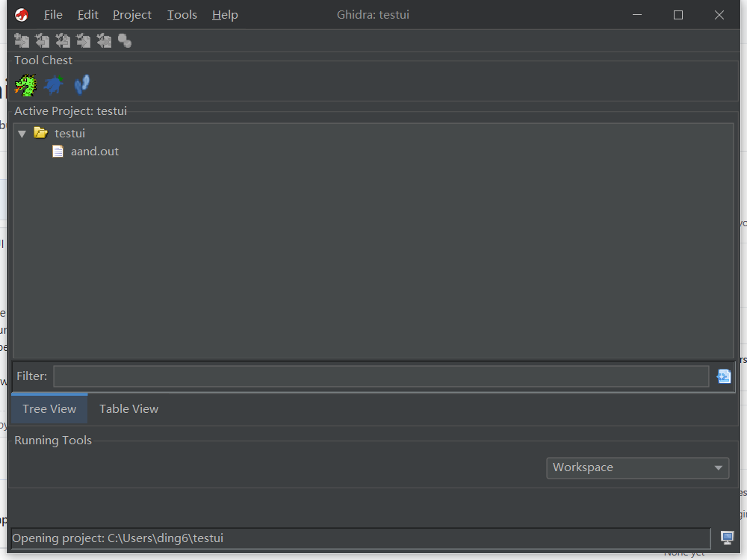Click the two-circles icon ending the toolbar

coord(125,41)
